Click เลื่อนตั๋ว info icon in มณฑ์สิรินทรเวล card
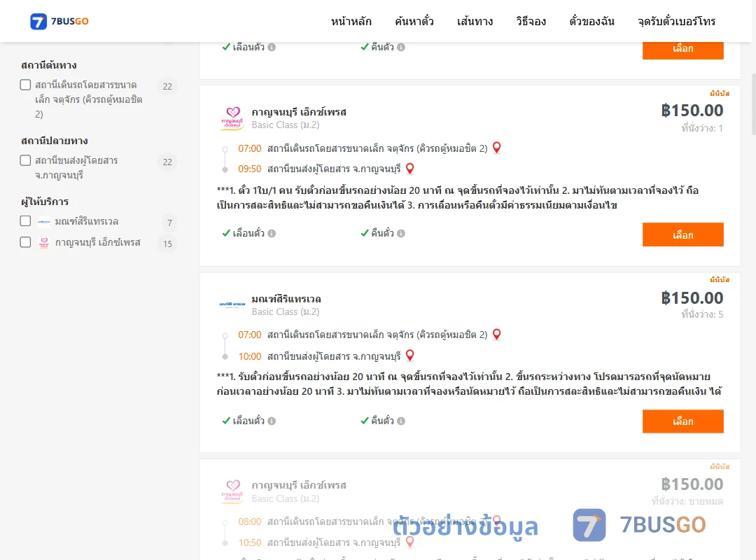The image size is (756, 560). [x=272, y=421]
